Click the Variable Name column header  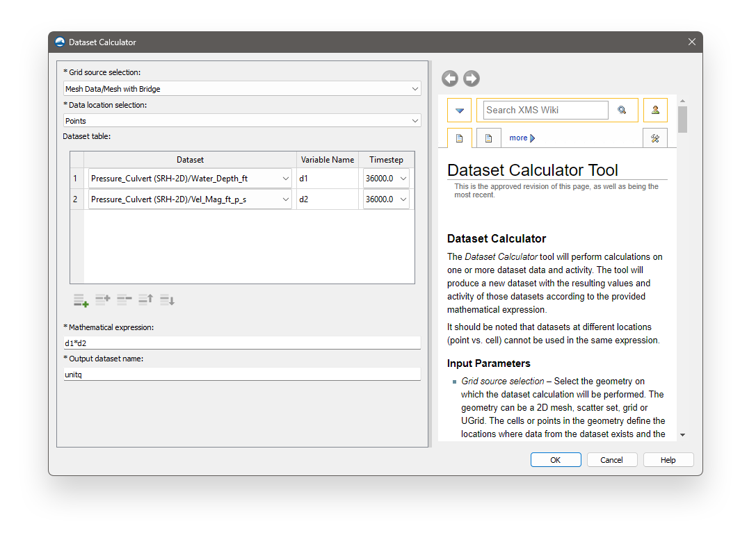click(x=328, y=160)
